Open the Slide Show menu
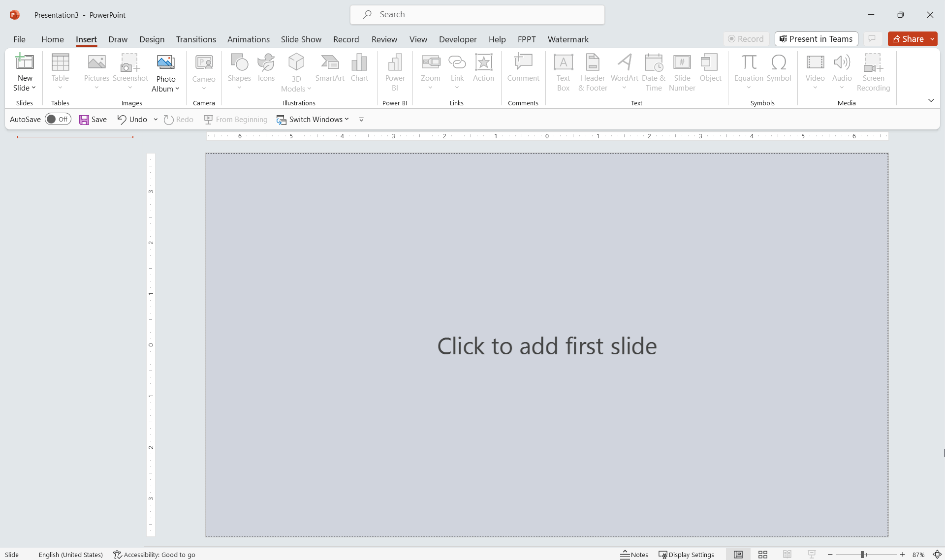Viewport: 945px width, 560px height. point(301,39)
